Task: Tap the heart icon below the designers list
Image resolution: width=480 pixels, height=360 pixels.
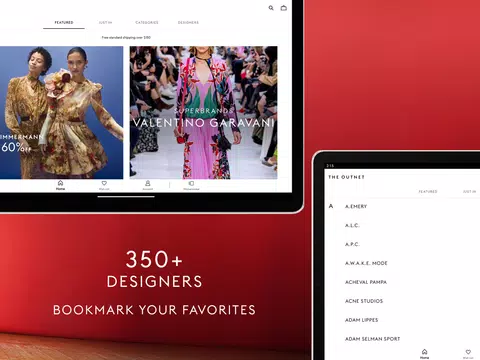Action: coord(468,354)
